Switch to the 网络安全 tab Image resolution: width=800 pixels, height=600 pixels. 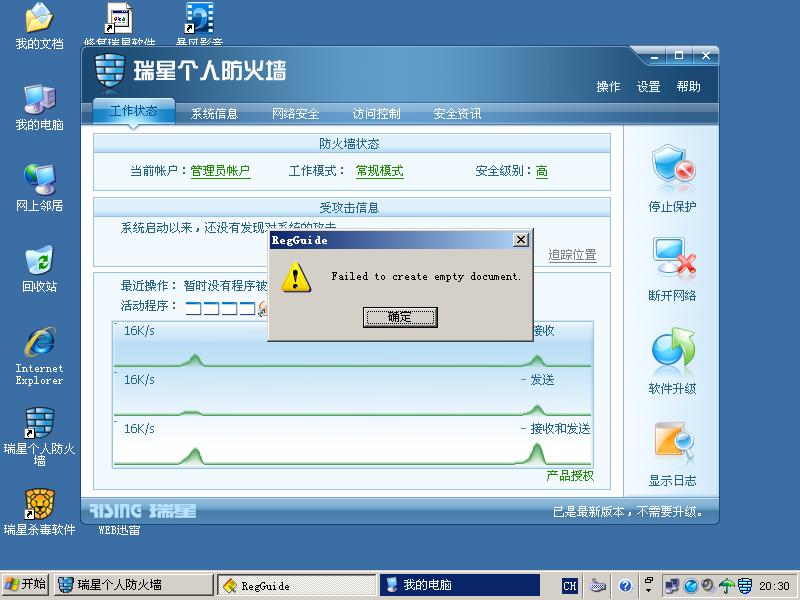(295, 113)
